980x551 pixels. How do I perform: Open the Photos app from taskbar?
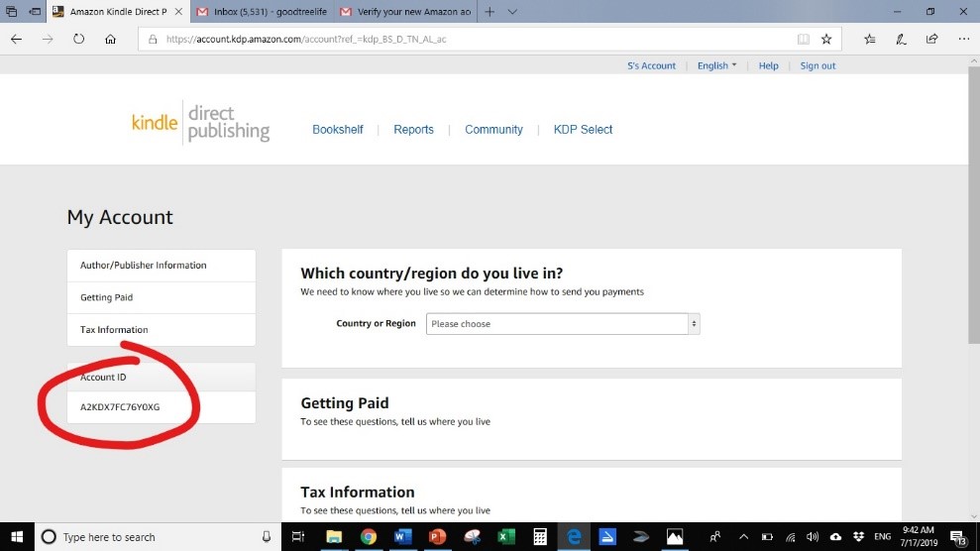click(675, 537)
